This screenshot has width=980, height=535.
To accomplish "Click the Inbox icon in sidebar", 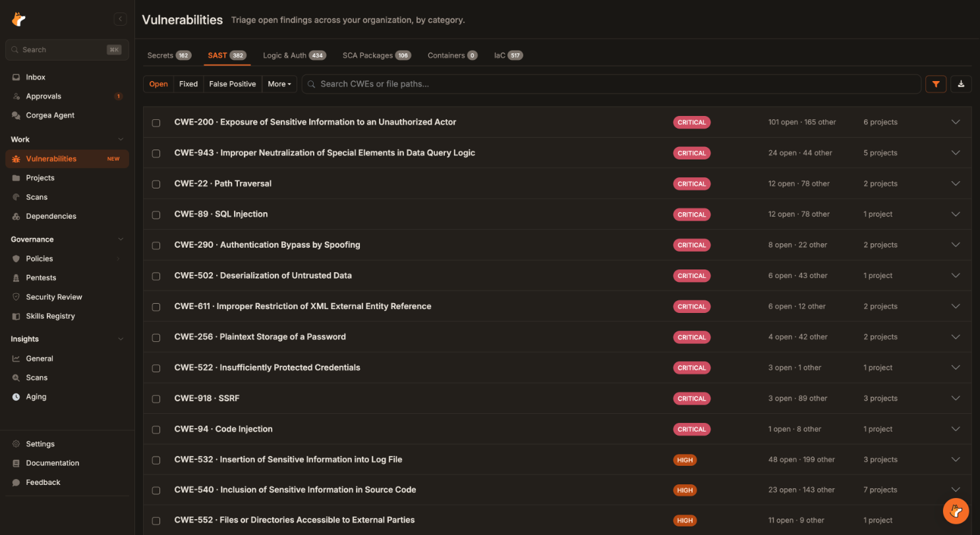I will (x=16, y=77).
